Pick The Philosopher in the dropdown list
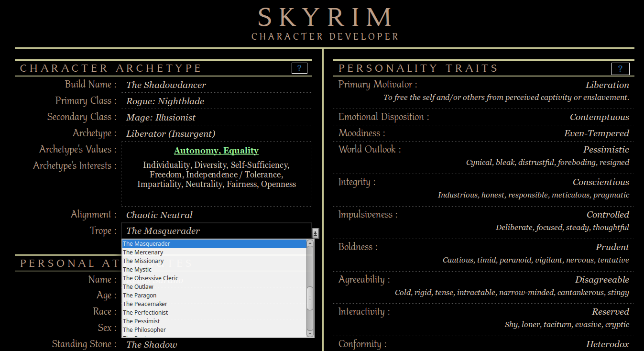The image size is (644, 351). (x=144, y=330)
